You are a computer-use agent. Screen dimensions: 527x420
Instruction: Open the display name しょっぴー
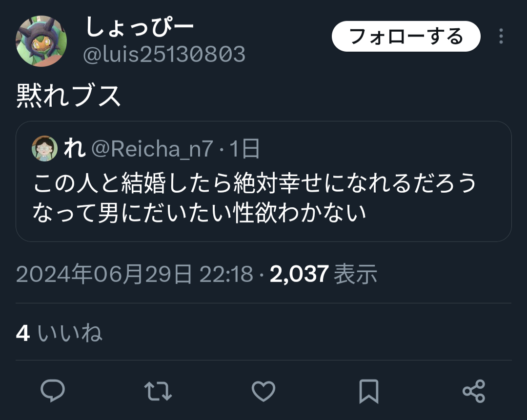pos(140,27)
